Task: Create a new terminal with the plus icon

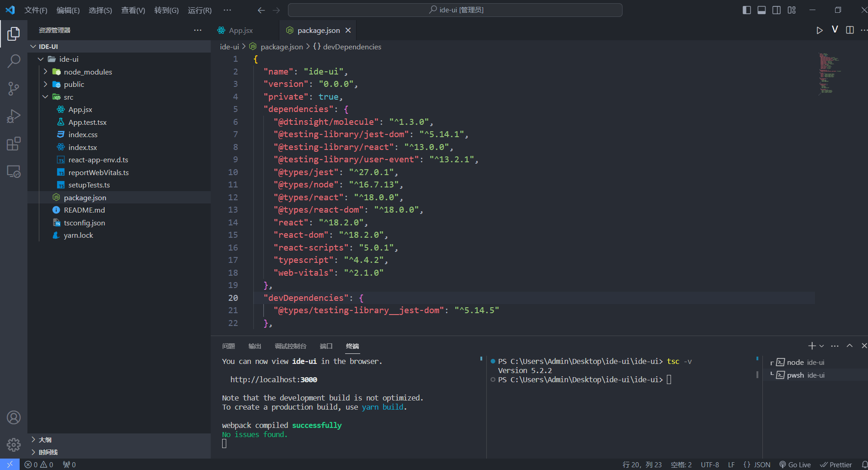Action: pyautogui.click(x=812, y=346)
